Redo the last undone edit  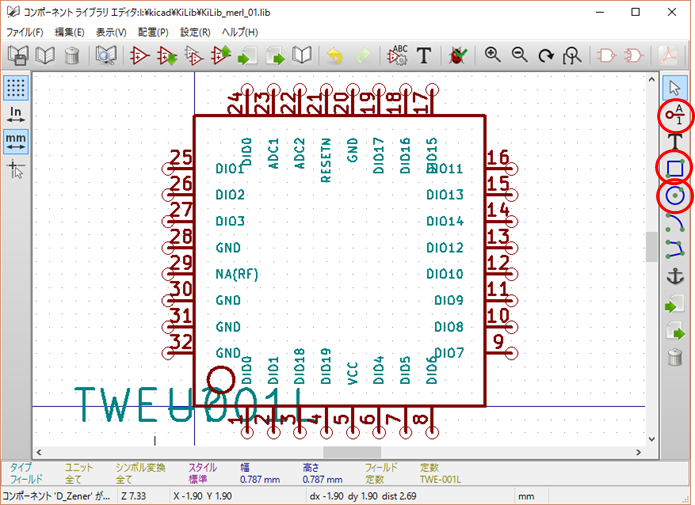[x=363, y=56]
